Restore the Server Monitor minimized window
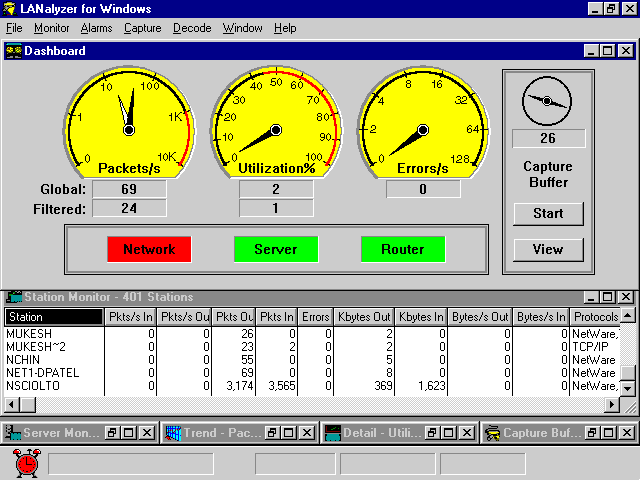Image resolution: width=640 pixels, height=480 pixels. click(x=112, y=433)
